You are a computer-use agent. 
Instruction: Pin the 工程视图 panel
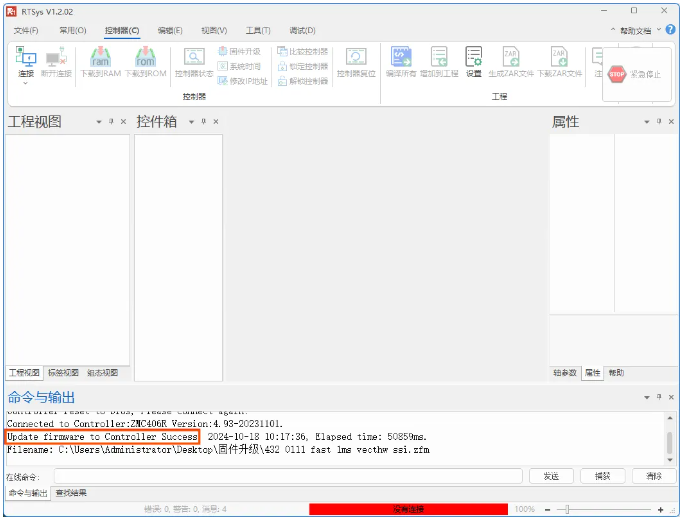click(111, 121)
